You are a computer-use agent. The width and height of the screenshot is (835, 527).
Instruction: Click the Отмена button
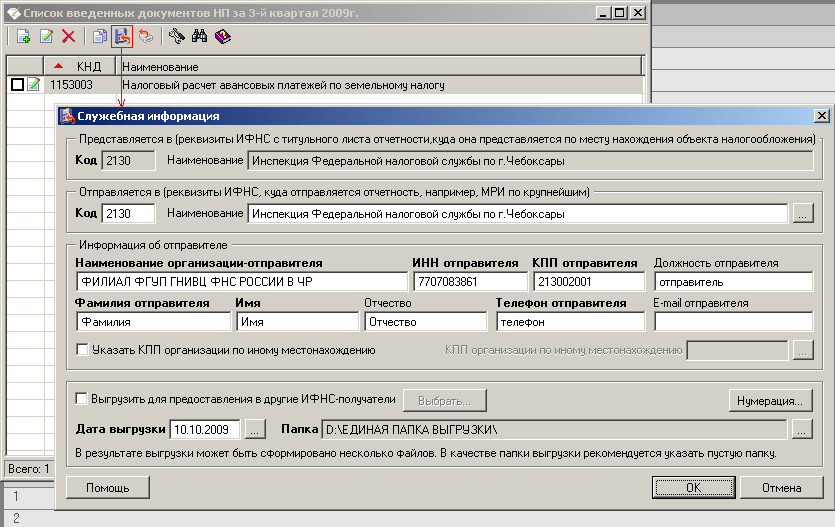[x=781, y=488]
